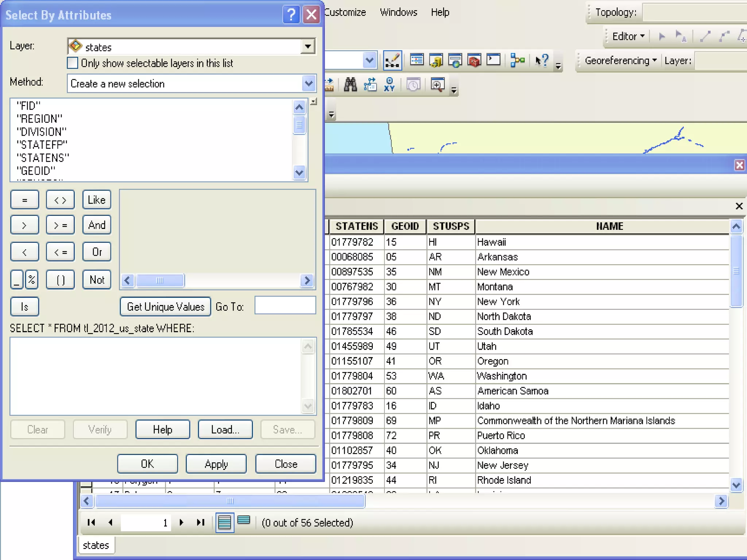The image size is (747, 560).
Task: Check 'Only show selectable layers in this list'
Action: point(73,63)
